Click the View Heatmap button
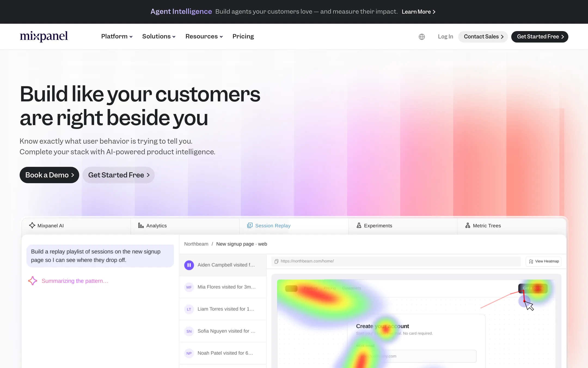Screen dimensions: 588x368 pyautogui.click(x=544, y=261)
